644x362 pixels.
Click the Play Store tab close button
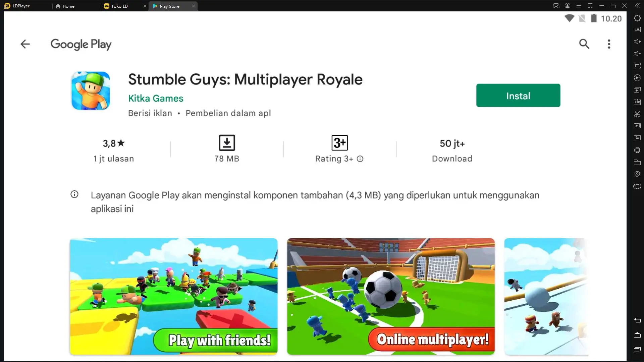point(193,6)
